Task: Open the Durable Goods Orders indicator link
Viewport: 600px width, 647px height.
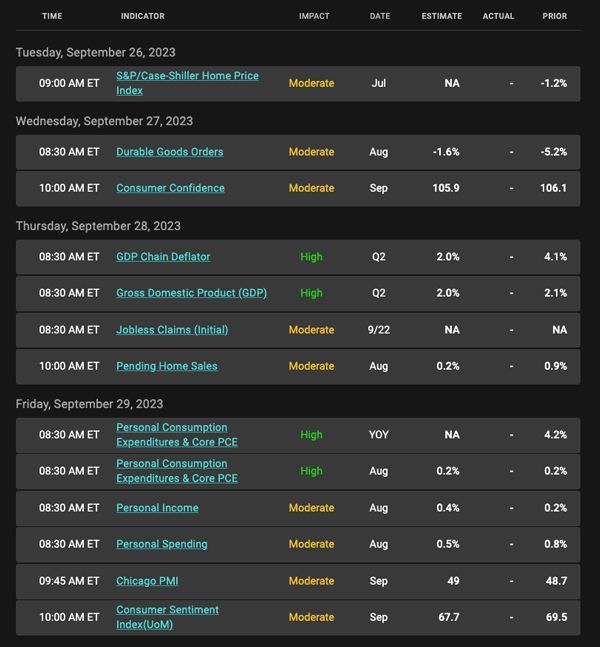Action: click(170, 152)
